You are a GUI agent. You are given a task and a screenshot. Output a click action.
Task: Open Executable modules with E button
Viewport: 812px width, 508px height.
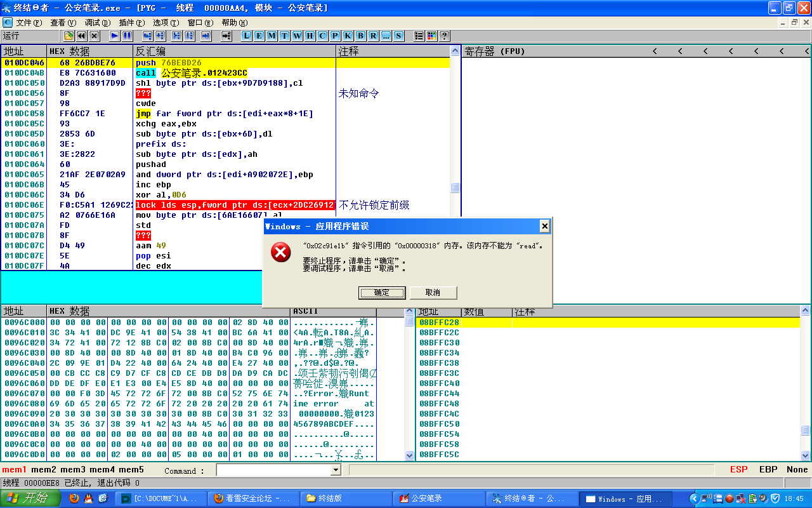tap(259, 36)
